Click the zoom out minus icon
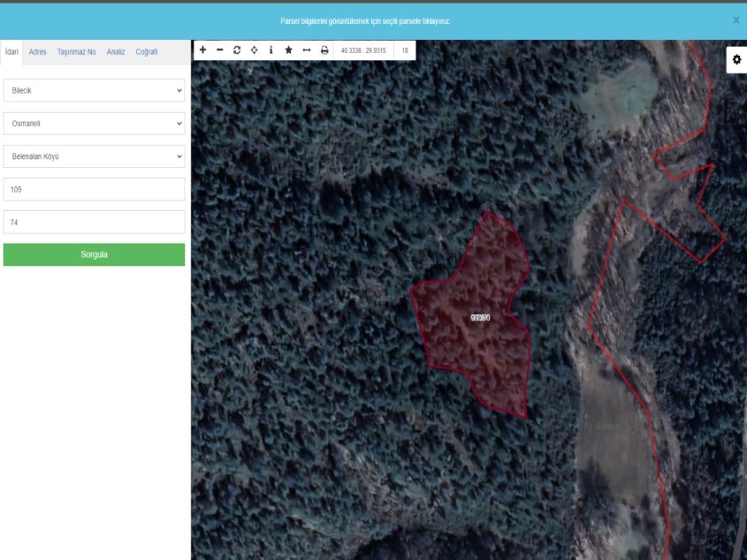 (220, 50)
